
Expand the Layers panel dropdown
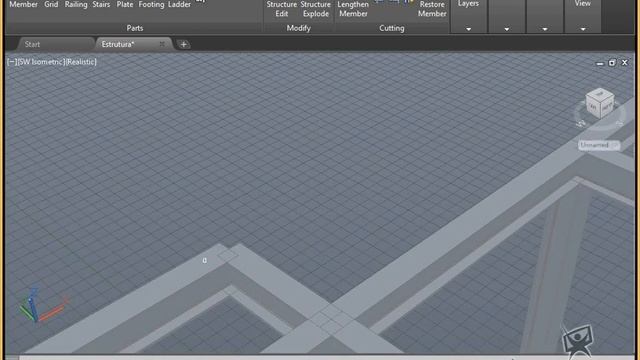tap(468, 29)
